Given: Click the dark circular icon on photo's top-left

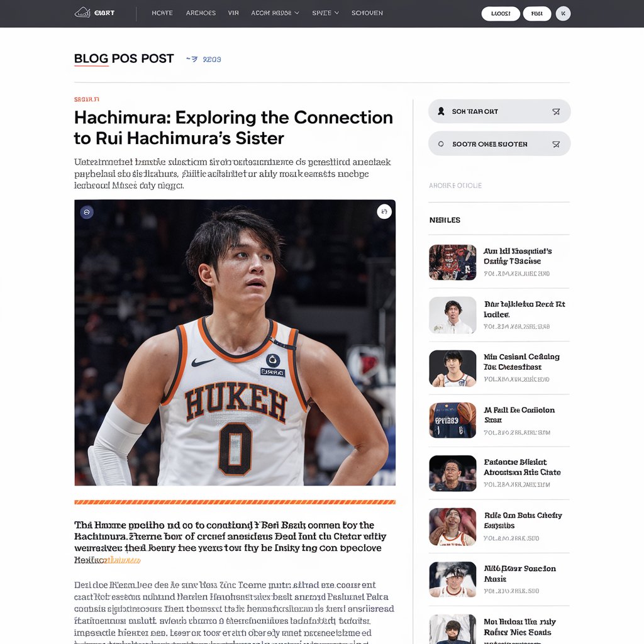Looking at the screenshot, I should click(87, 213).
